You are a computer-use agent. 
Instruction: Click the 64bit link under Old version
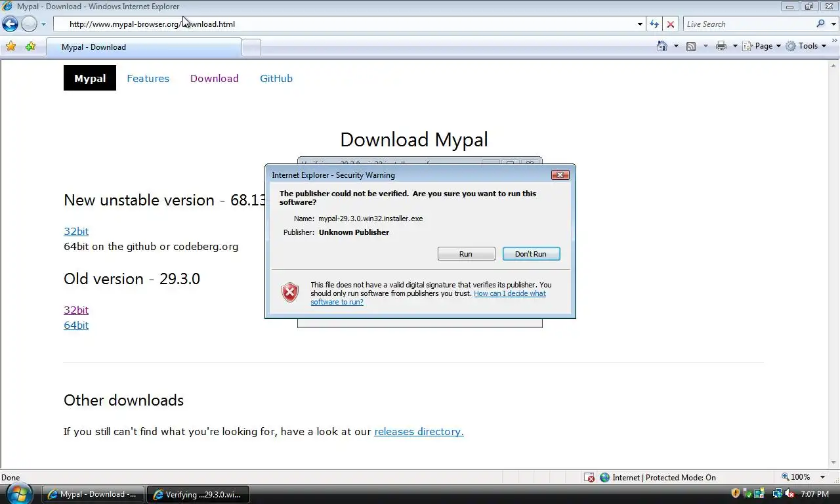point(76,325)
